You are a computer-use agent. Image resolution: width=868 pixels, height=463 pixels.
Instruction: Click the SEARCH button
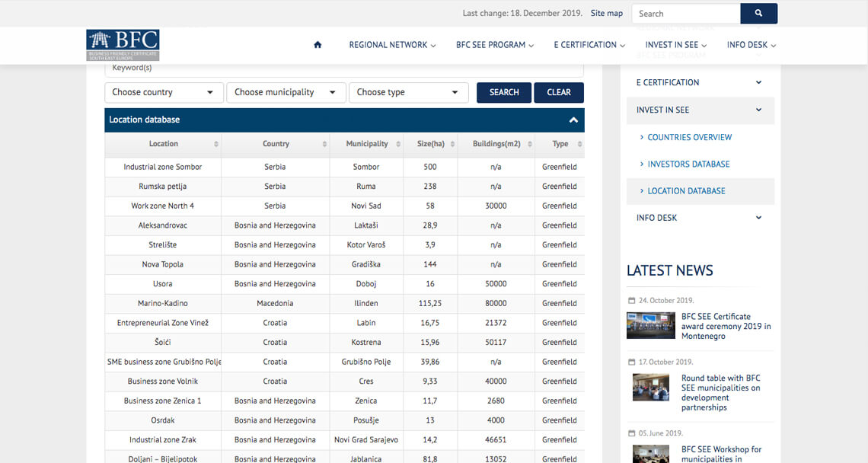pos(504,92)
